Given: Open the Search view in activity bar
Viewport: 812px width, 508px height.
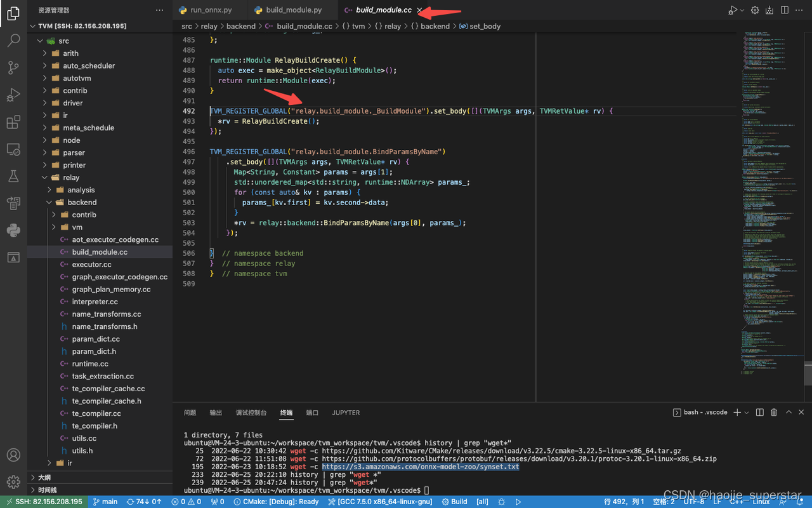Looking at the screenshot, I should pyautogui.click(x=13, y=41).
